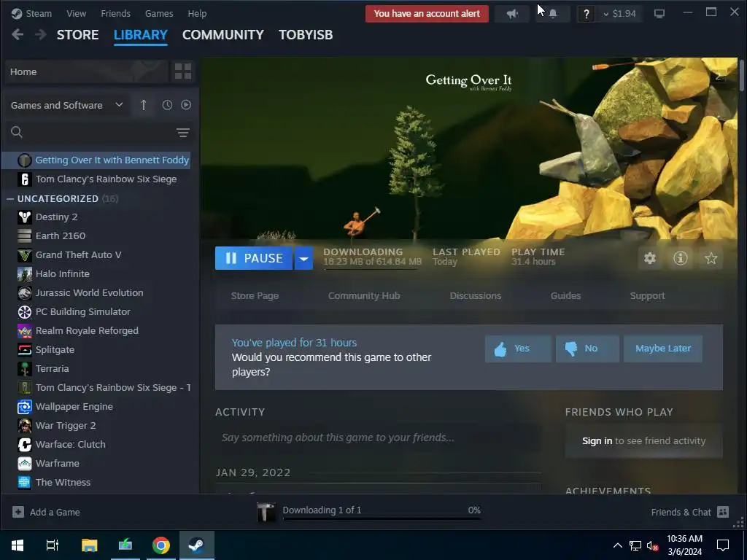The image size is (747, 560).
Task: Open the Steam menu
Action: (38, 13)
